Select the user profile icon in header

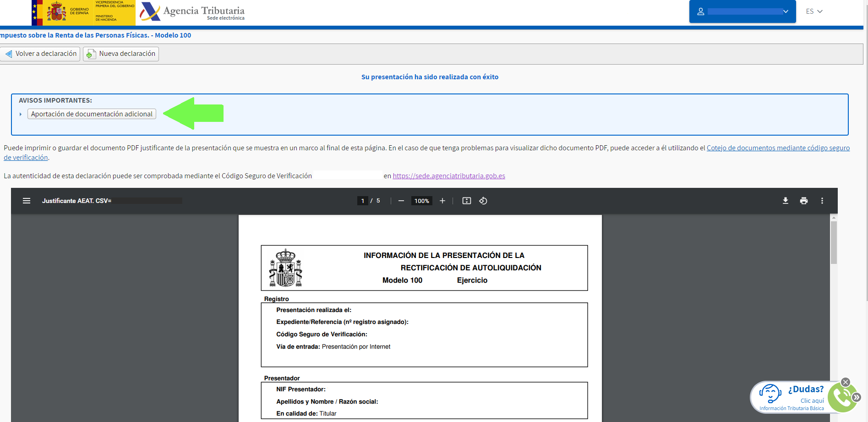701,11
